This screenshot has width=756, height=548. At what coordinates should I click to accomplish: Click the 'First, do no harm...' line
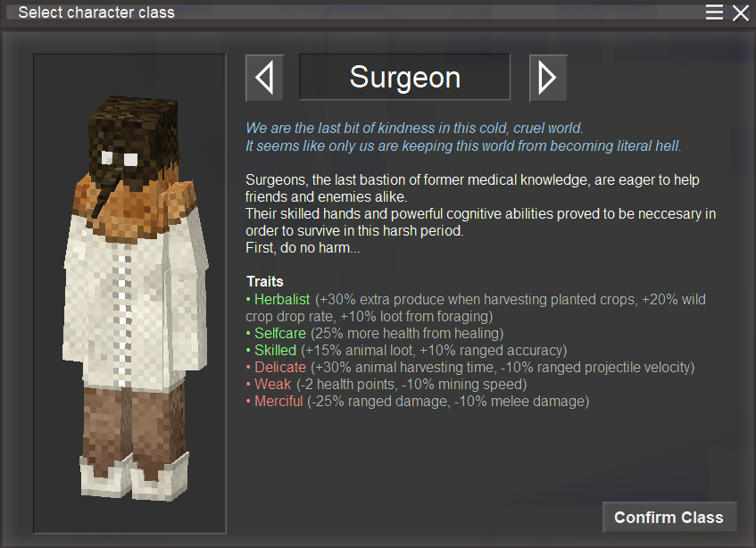[303, 248]
